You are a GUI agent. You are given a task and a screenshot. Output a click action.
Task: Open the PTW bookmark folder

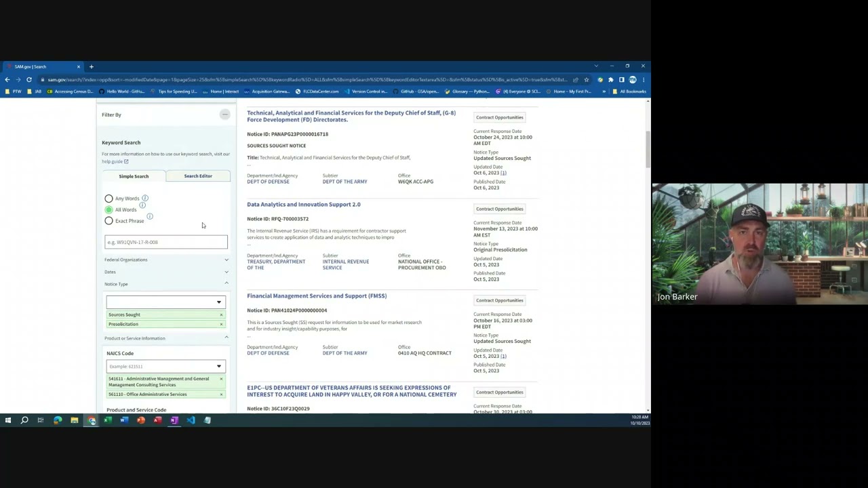[x=14, y=91]
